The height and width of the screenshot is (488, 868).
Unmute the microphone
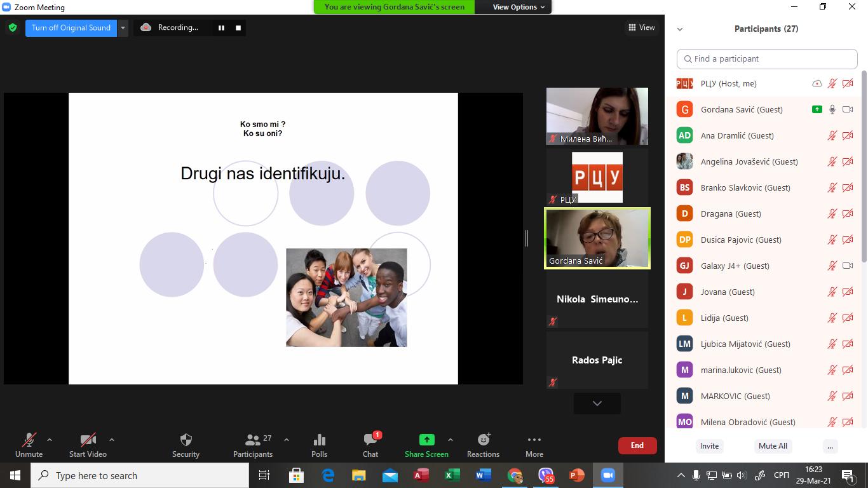29,440
